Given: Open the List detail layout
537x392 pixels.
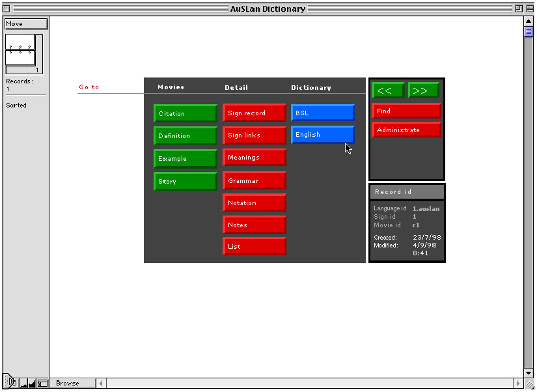Looking at the screenshot, I should pos(254,246).
